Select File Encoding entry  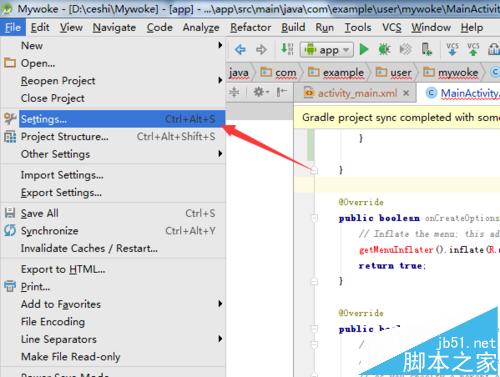pos(113,322)
